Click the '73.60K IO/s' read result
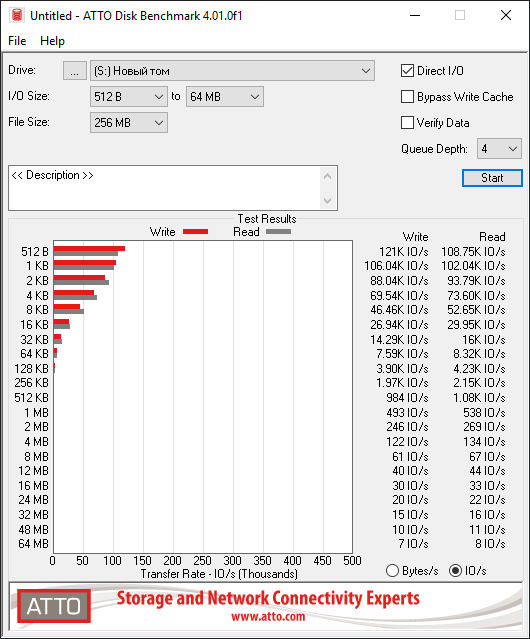The width and height of the screenshot is (530, 639). 476,295
